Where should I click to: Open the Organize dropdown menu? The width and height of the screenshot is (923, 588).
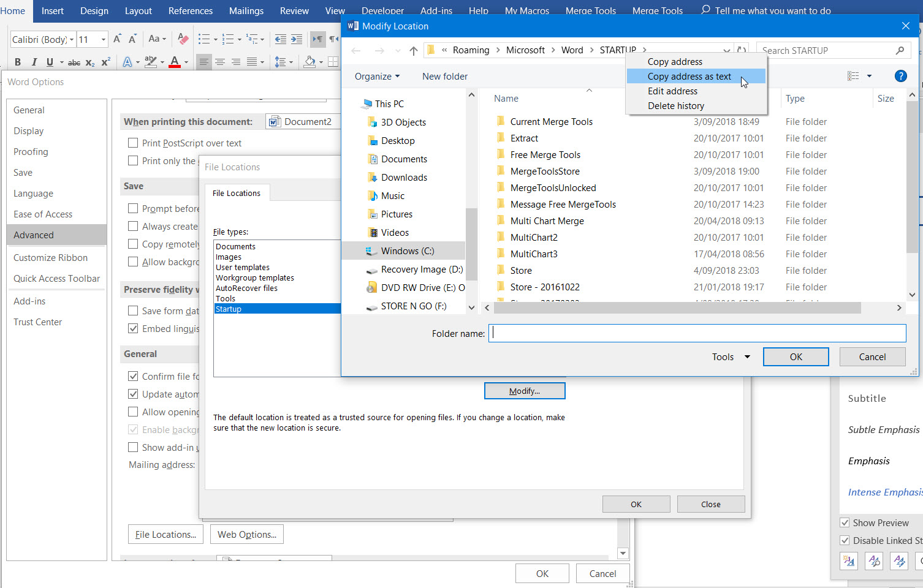(x=377, y=76)
